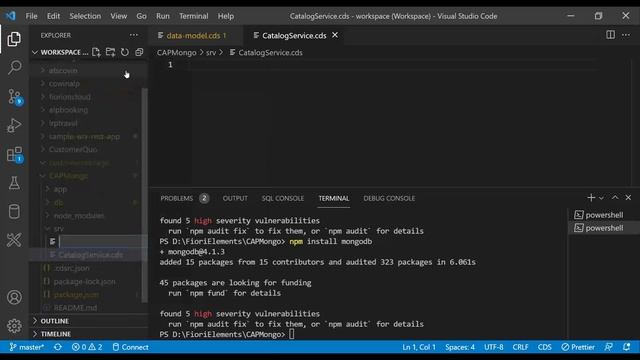Click Prettier in the status bar
Viewport: 640px width, 360px height.
coord(578,347)
